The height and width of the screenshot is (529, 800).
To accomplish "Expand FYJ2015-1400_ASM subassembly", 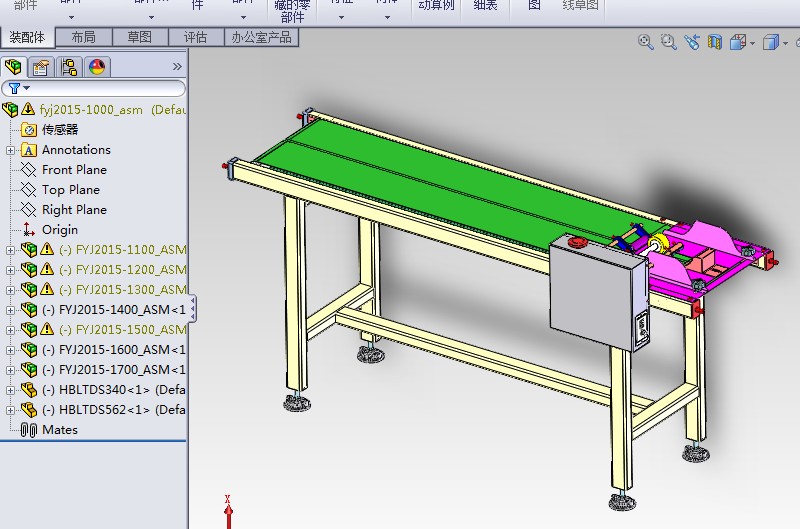I will pyautogui.click(x=10, y=310).
